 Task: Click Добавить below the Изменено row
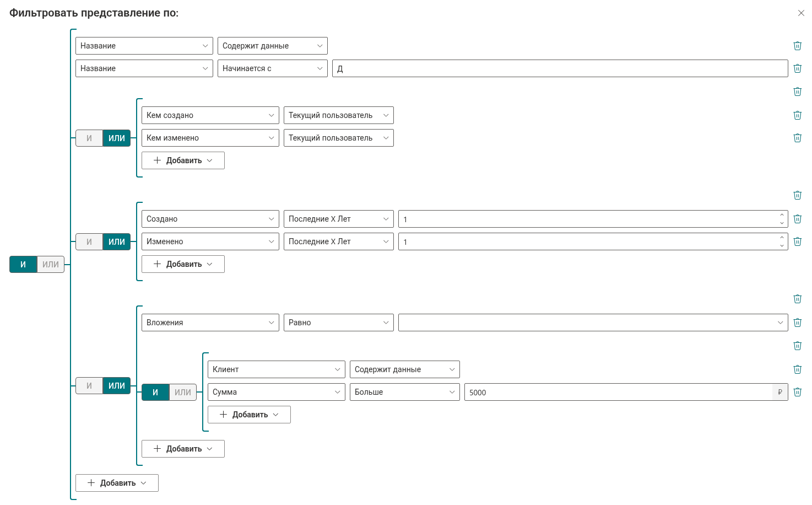pyautogui.click(x=183, y=264)
